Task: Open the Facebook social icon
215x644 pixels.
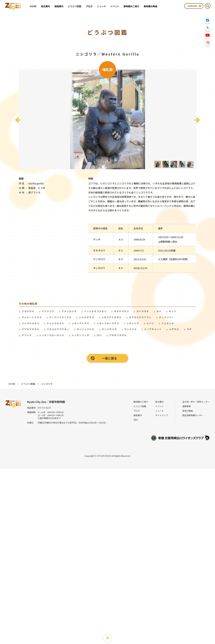Action: 207,21
